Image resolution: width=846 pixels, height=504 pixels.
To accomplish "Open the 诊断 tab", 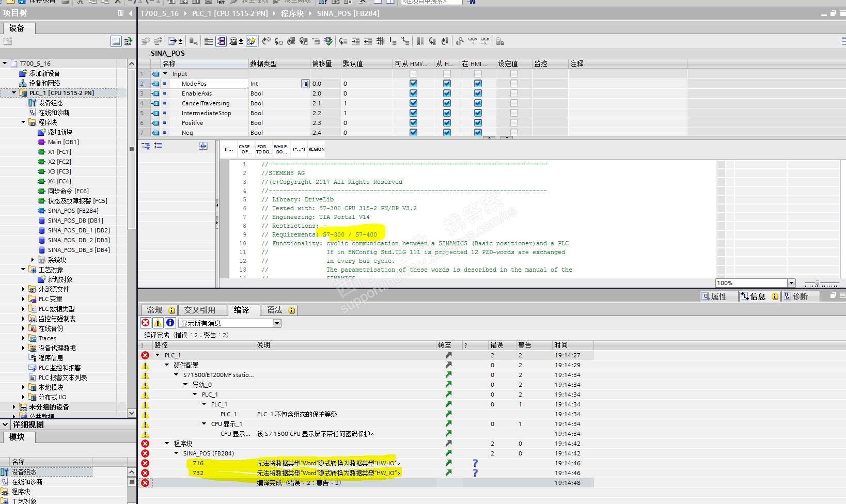I will (800, 296).
